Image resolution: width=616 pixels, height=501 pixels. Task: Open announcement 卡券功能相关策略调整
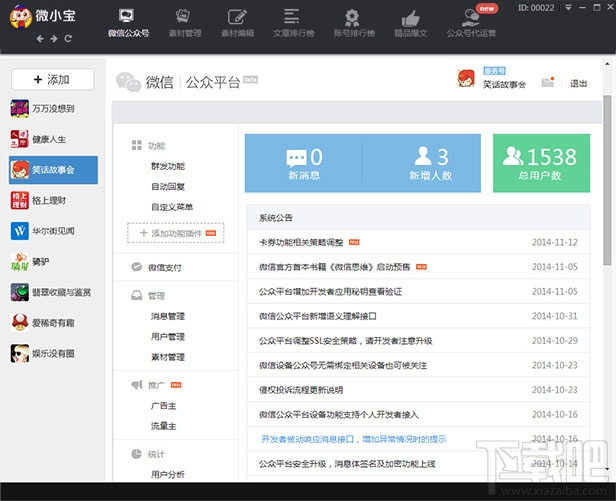pos(301,242)
